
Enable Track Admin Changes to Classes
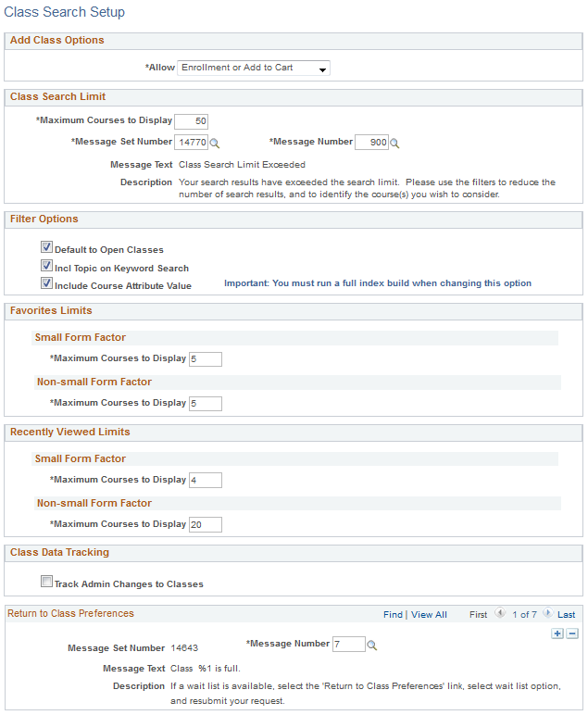tap(46, 582)
